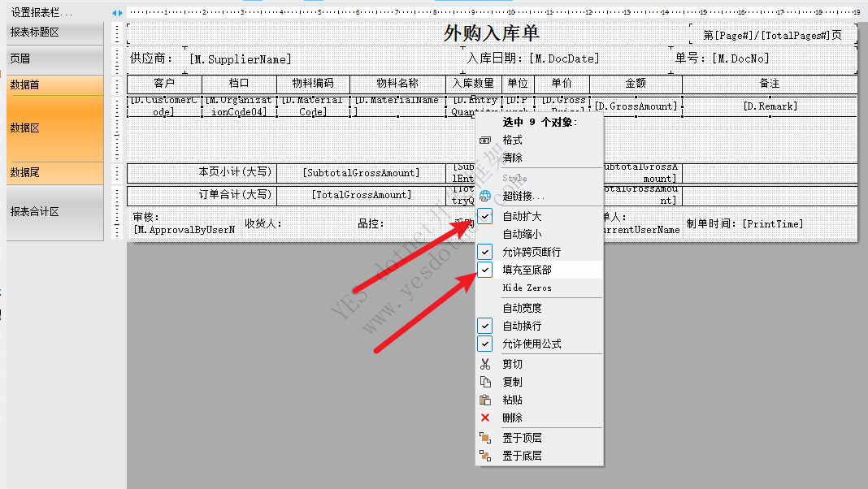
Task: Select the 金额 column header
Action: pos(636,84)
